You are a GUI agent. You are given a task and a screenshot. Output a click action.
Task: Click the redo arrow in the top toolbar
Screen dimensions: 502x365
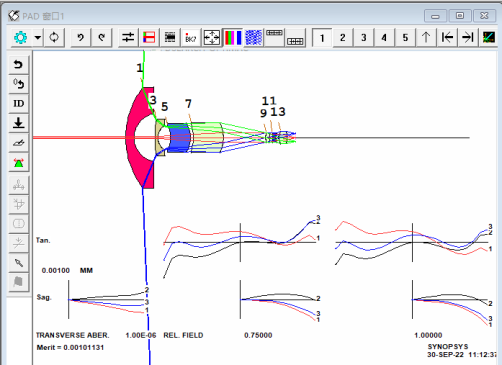(x=102, y=37)
